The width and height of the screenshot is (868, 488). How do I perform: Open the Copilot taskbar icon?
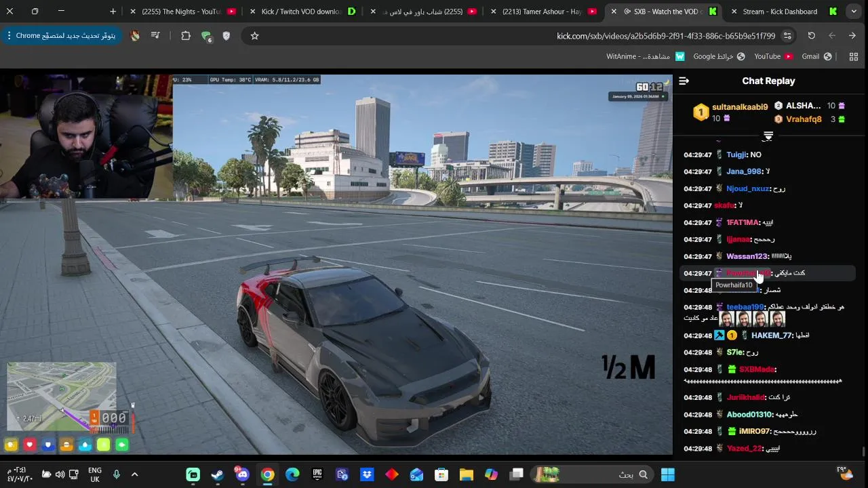492,474
